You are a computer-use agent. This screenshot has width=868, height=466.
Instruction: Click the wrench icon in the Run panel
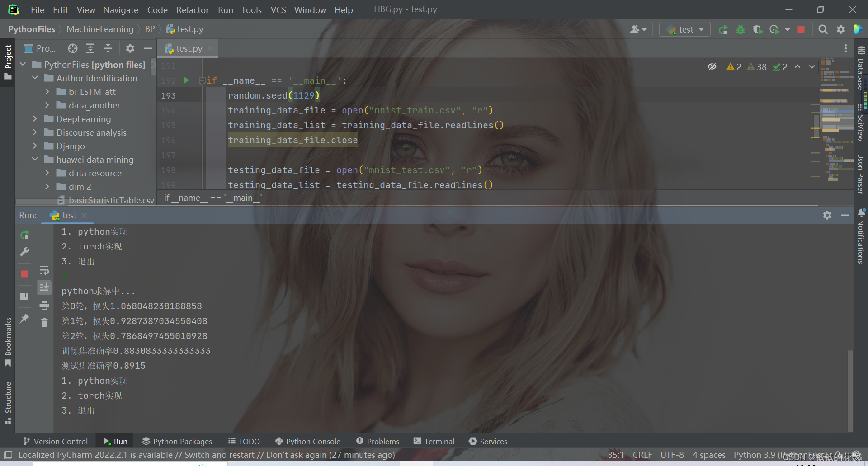pos(25,252)
